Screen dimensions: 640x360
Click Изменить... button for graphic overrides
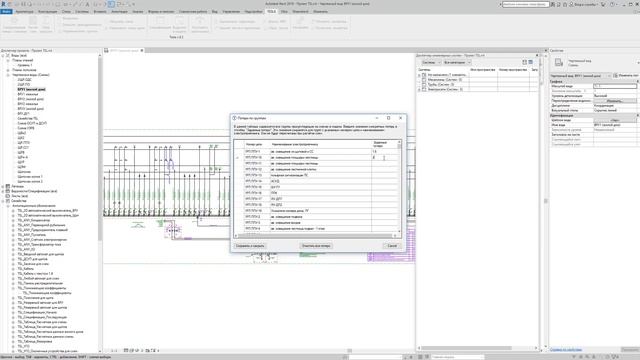point(615,101)
